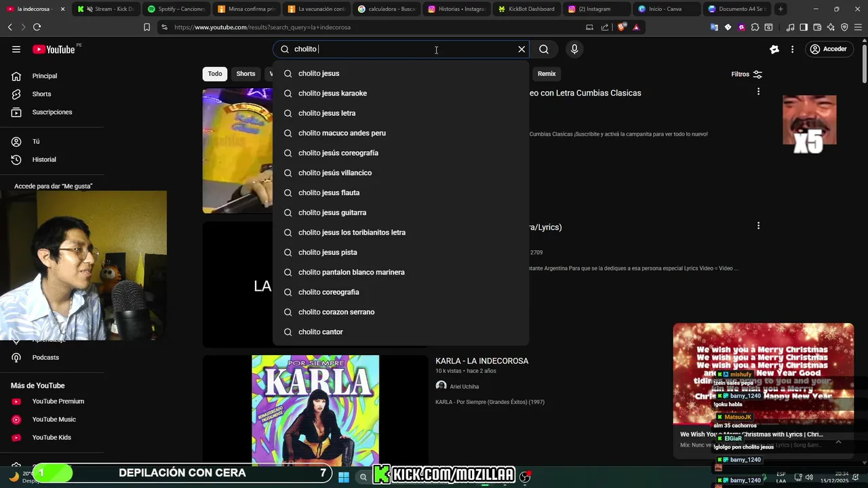Viewport: 868px width, 488px height.
Task: Choose suggestion 'cholito jesús villancico'
Action: tap(401, 173)
